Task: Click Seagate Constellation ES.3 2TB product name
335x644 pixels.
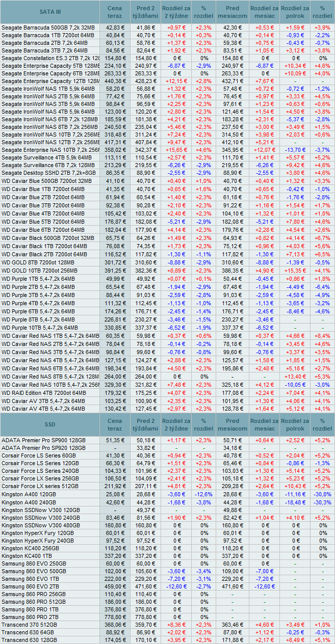Action: pyautogui.click(x=51, y=58)
